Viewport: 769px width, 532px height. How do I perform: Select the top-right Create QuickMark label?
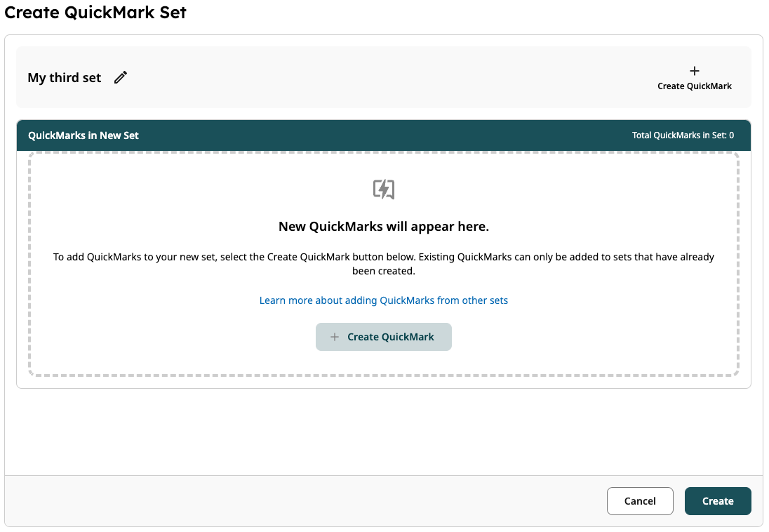pyautogui.click(x=695, y=86)
